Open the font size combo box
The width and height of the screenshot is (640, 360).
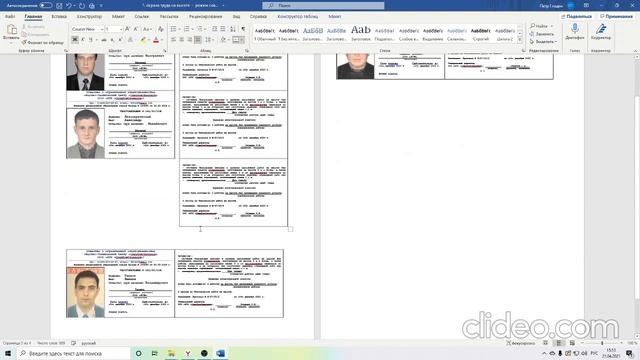[x=113, y=29]
